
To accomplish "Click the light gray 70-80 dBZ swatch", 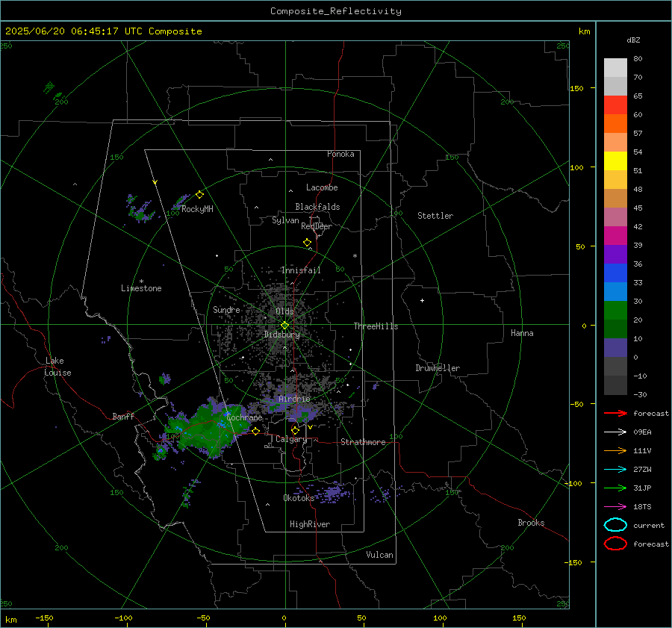I will pos(615,68).
